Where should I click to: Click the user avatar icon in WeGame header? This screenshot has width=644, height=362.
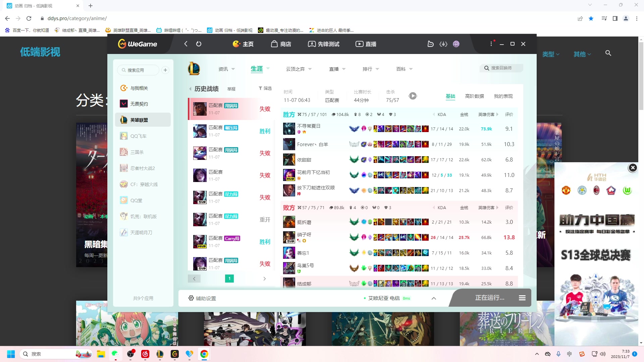(456, 44)
